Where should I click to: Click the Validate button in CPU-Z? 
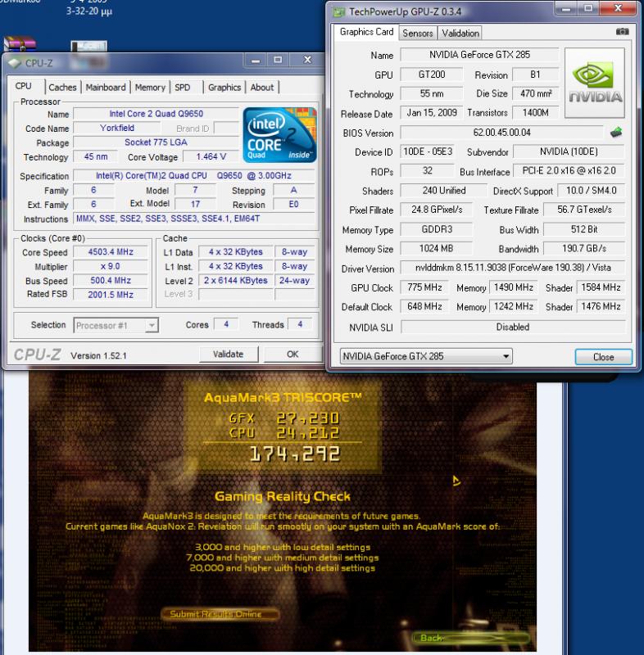pos(228,355)
